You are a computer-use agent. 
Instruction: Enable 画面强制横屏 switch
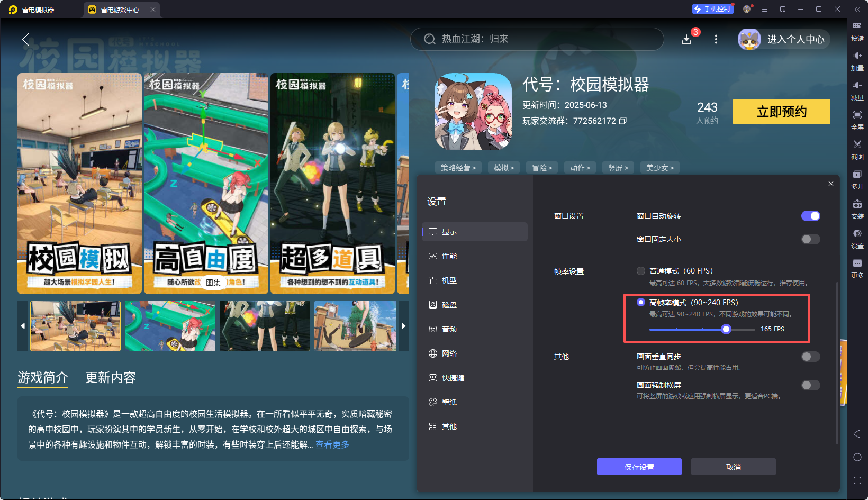pyautogui.click(x=811, y=385)
